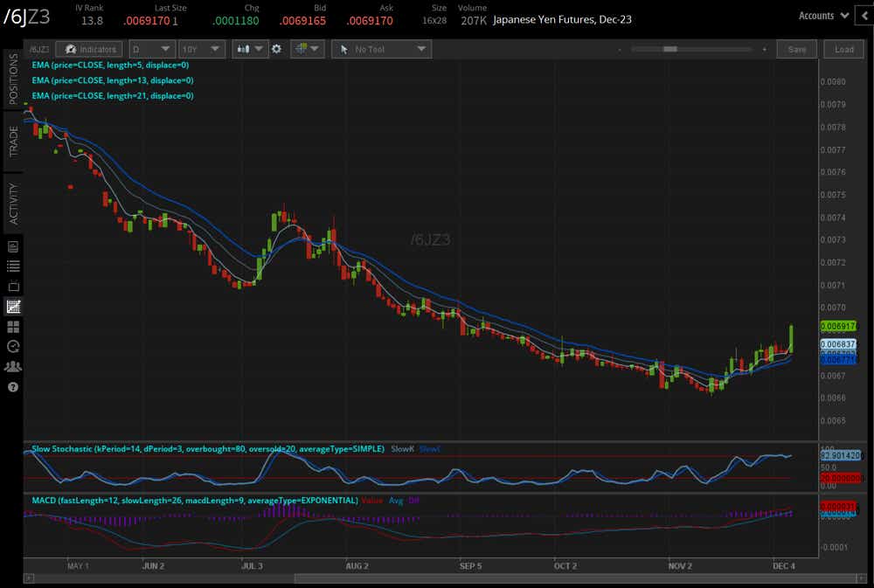The height and width of the screenshot is (588, 874).
Task: Click the refresh clock icon in sidebar
Action: [13, 346]
